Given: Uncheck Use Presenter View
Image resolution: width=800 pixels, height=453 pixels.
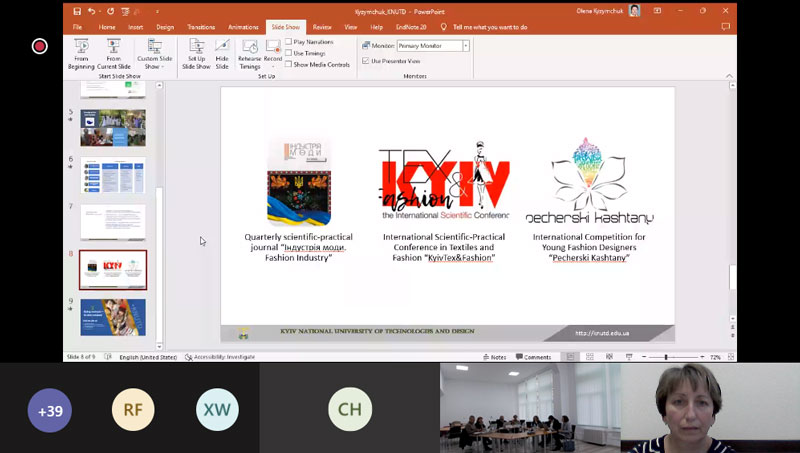Looking at the screenshot, I should point(365,61).
